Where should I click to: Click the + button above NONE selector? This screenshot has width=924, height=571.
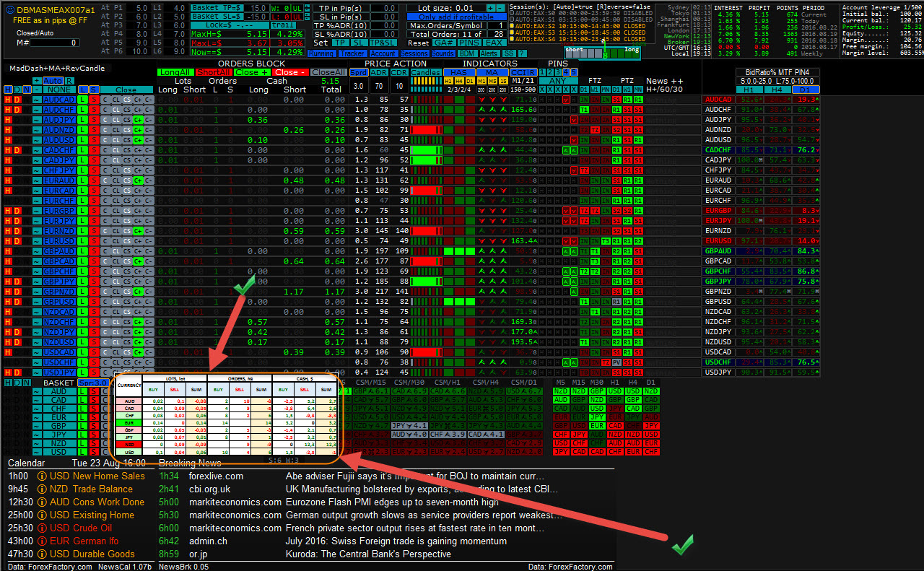(37, 81)
